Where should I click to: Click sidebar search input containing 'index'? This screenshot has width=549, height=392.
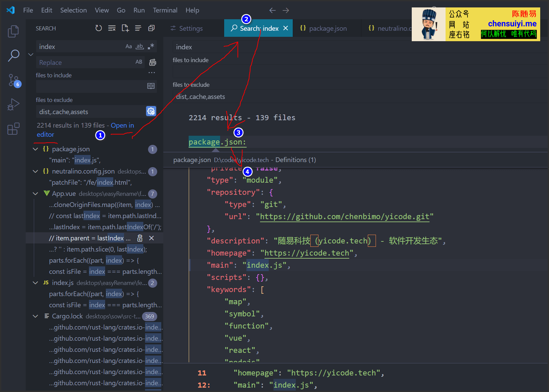80,47
